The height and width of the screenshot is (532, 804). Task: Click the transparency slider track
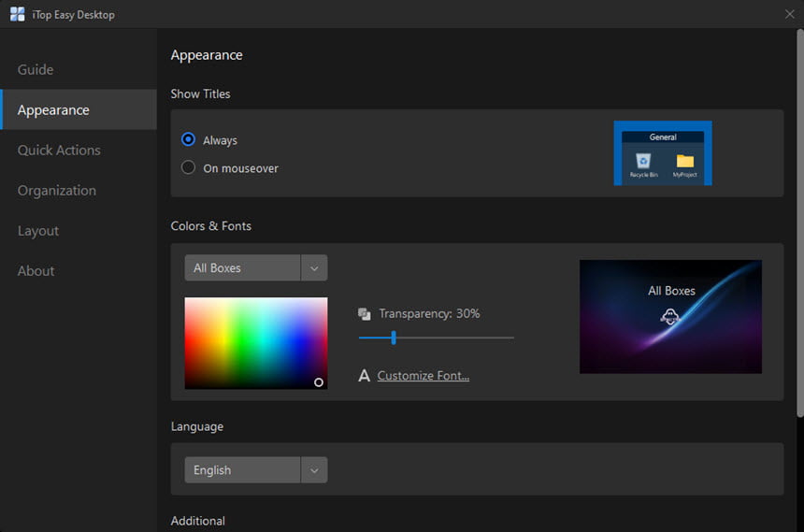437,338
